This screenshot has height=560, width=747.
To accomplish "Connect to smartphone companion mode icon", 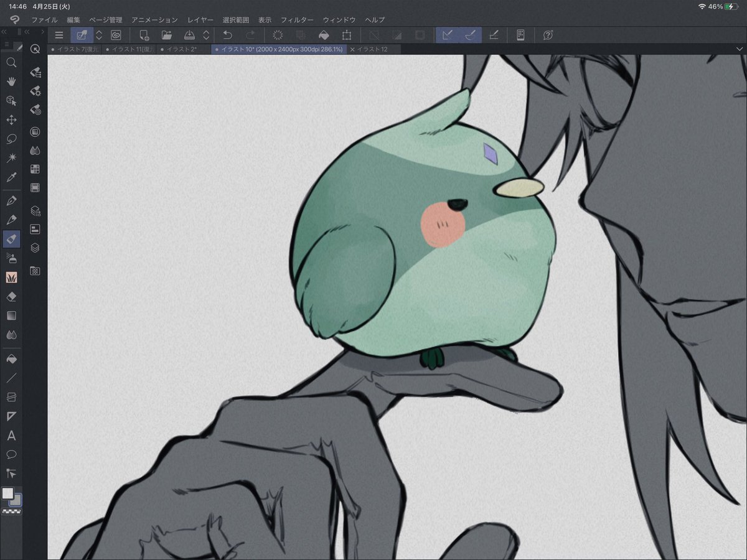I will click(521, 35).
